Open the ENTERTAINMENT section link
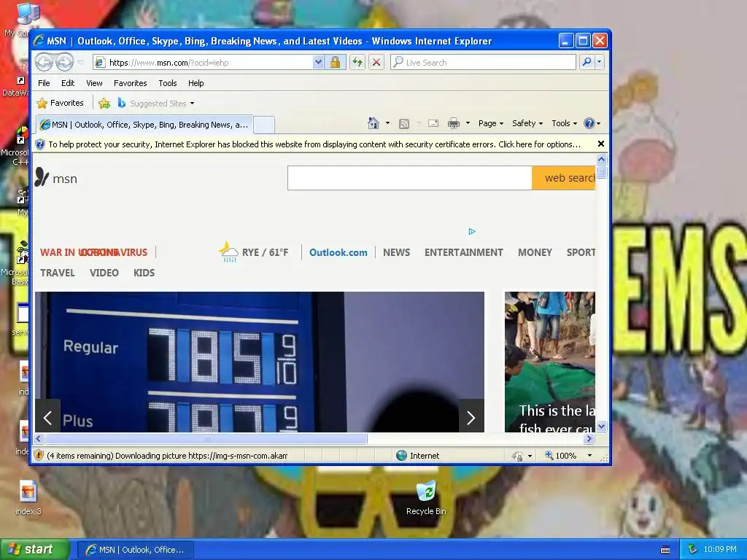 tap(463, 252)
